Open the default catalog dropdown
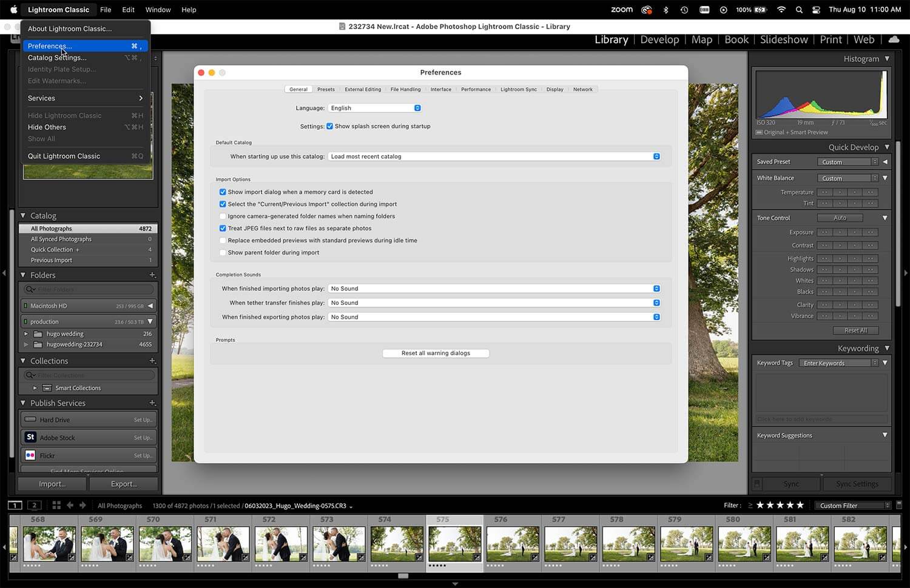Image resolution: width=910 pixels, height=588 pixels. 494,156
